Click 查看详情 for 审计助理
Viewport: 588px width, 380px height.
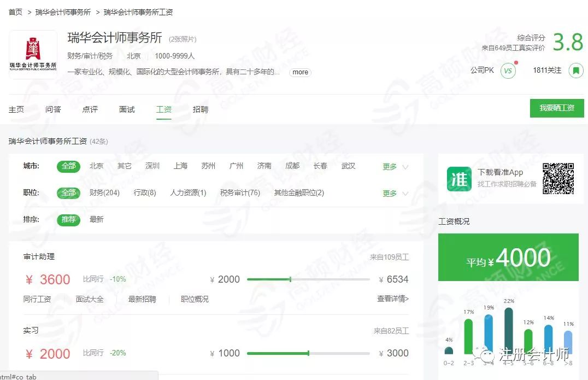392,299
